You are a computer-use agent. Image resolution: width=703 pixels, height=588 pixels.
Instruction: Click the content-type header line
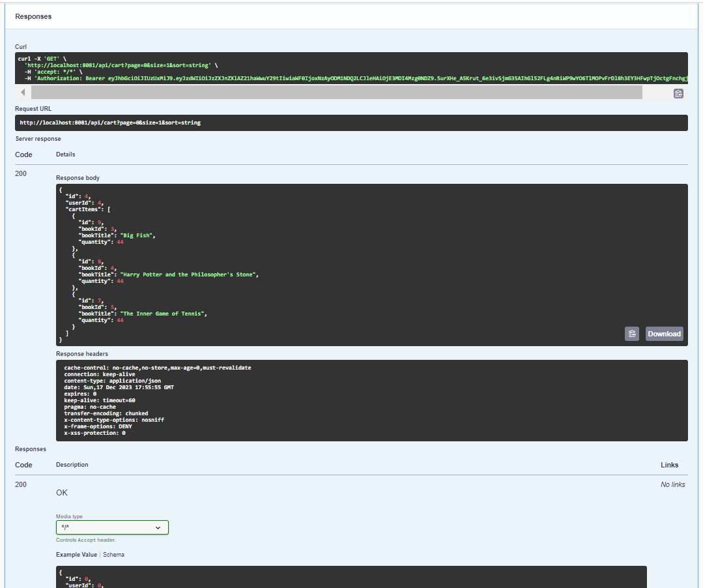click(x=112, y=381)
